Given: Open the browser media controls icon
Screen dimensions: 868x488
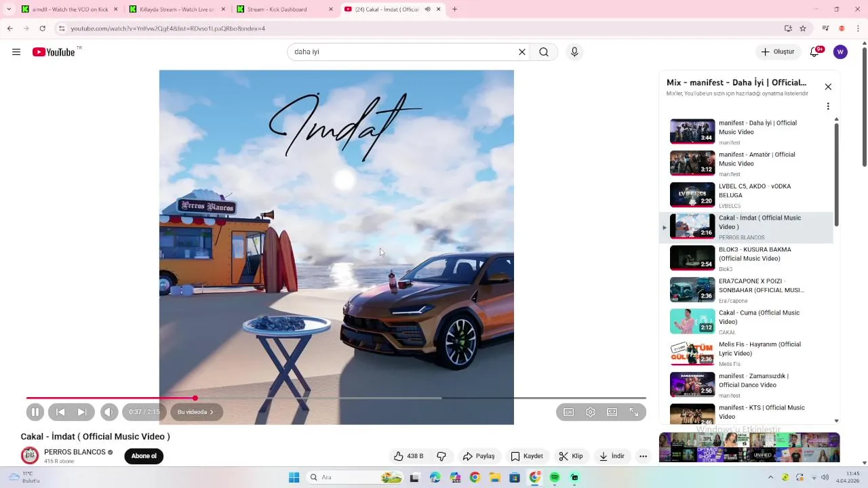Looking at the screenshot, I should 825,28.
